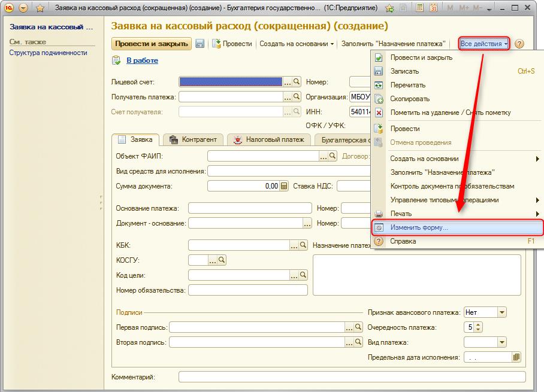This screenshot has height=392, width=544.
Task: Select Скопировать in the actions menu
Action: [457, 99]
